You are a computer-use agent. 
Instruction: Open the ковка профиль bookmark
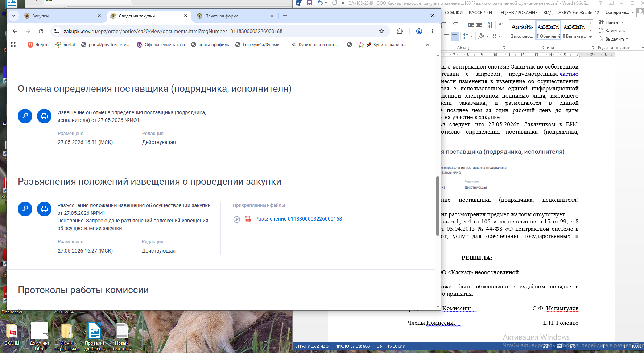(x=210, y=45)
